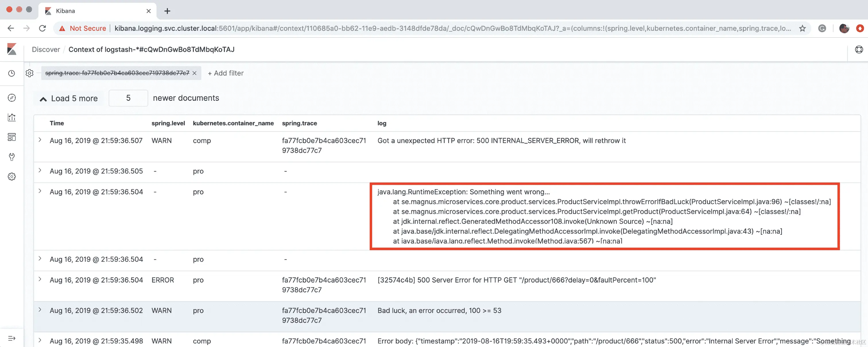Expand the RuntimeException log row
868x347 pixels.
[40, 191]
